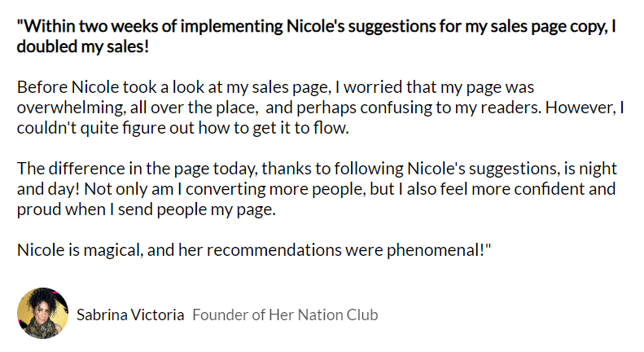Click the 'Founder of Her Nation Club' title
The width and height of the screenshot is (644, 352).
point(285,315)
